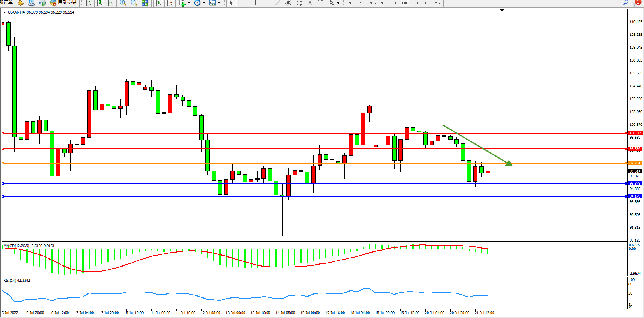Click the Zoom In magnifier icon
Viewport: 644px width, 318px height.
tap(123, 3)
